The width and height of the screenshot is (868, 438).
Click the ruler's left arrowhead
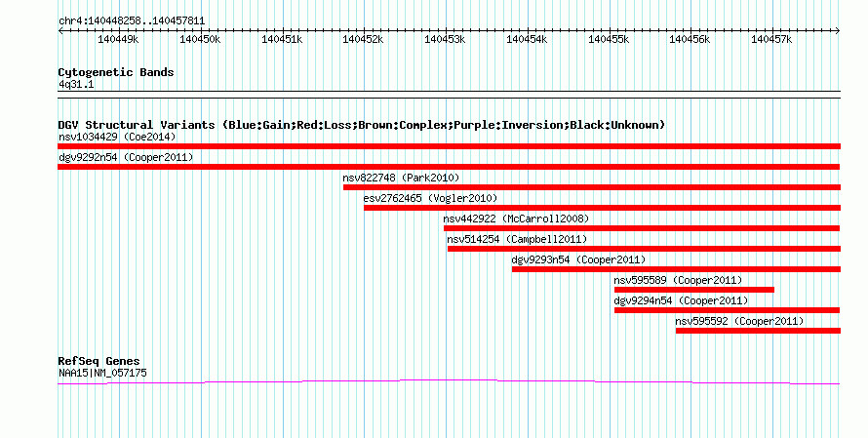point(60,31)
